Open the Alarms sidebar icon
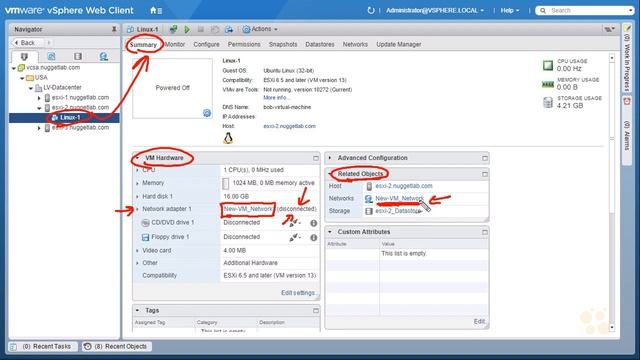 [x=627, y=102]
